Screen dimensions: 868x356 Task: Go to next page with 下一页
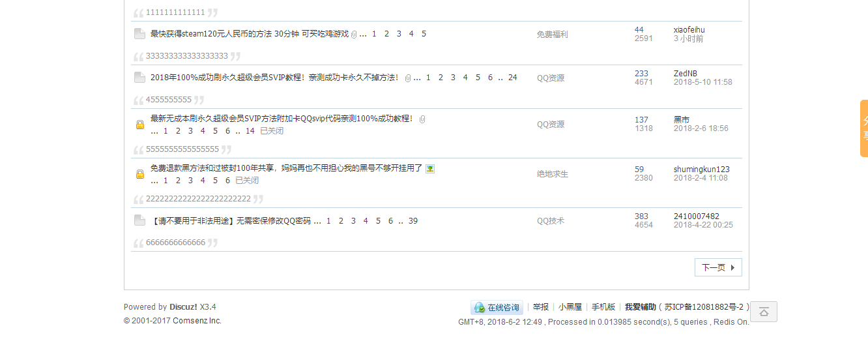click(x=718, y=267)
